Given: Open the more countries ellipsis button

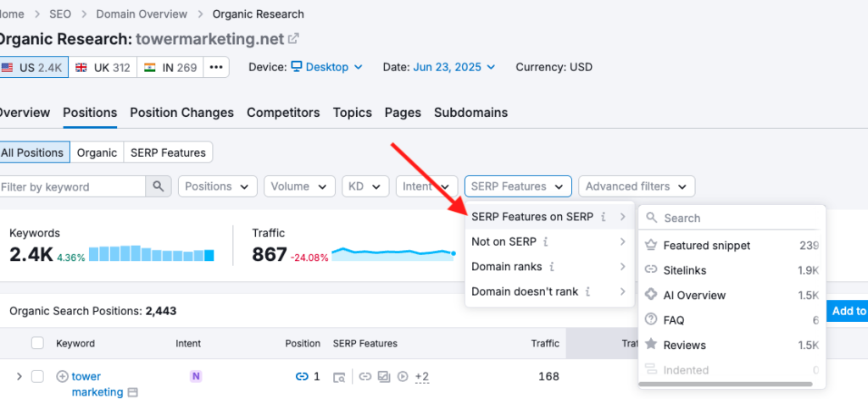Looking at the screenshot, I should [x=216, y=68].
